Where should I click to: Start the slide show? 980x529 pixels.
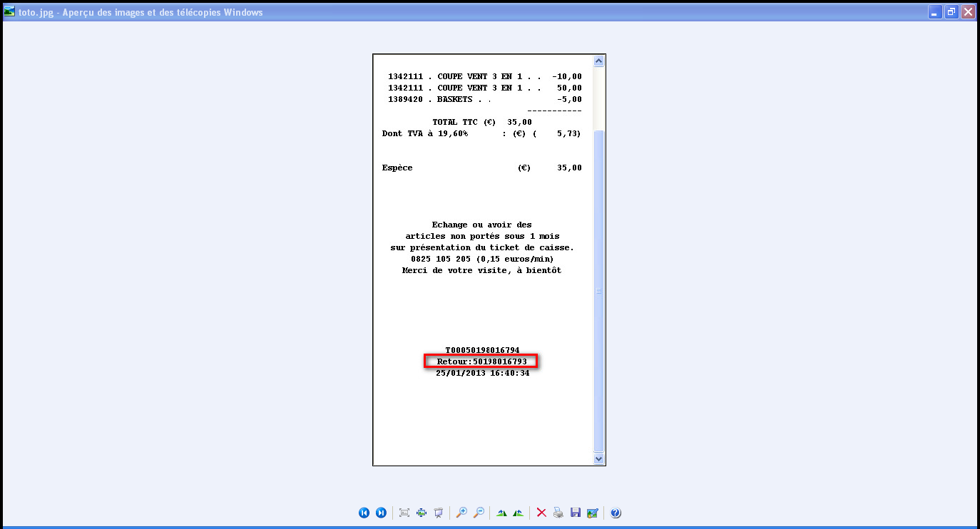439,513
